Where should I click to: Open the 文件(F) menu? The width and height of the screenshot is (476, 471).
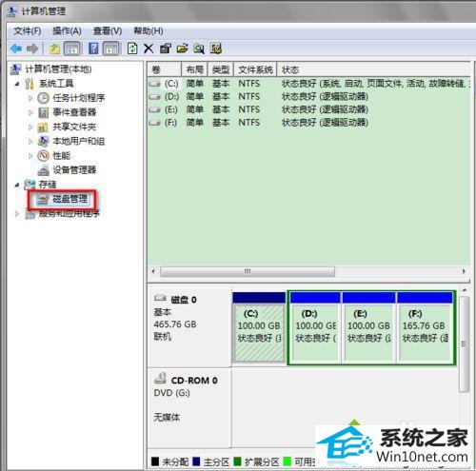click(x=28, y=31)
